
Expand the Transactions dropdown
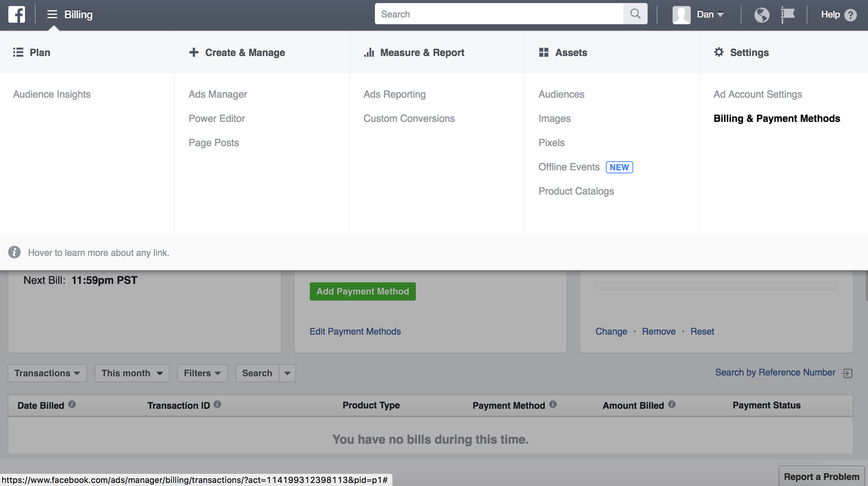point(47,373)
